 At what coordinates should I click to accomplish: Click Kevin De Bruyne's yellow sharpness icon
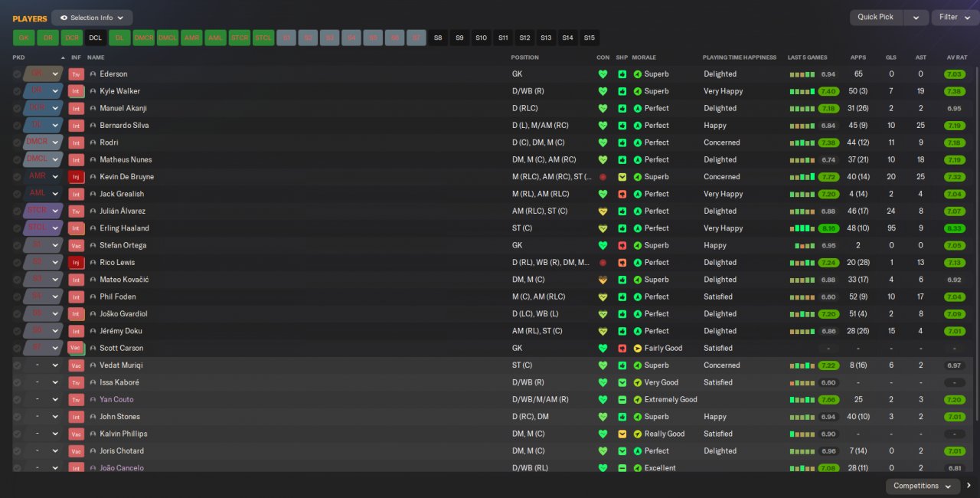point(622,177)
